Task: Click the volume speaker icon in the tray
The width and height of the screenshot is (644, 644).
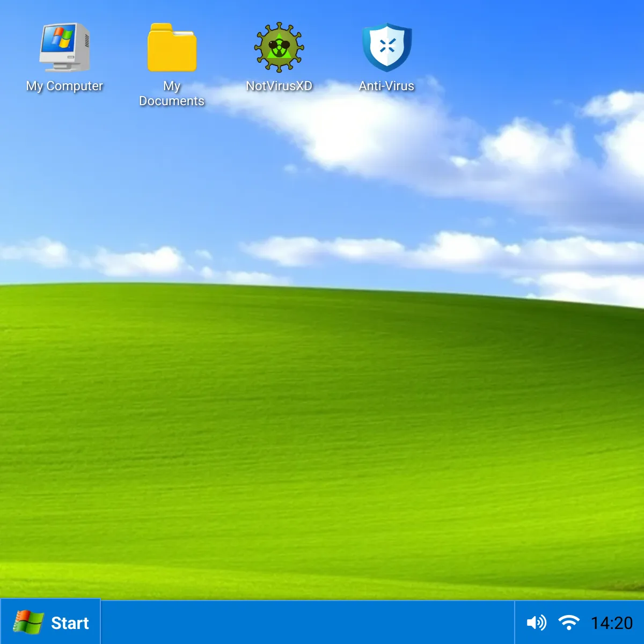Action: point(535,623)
